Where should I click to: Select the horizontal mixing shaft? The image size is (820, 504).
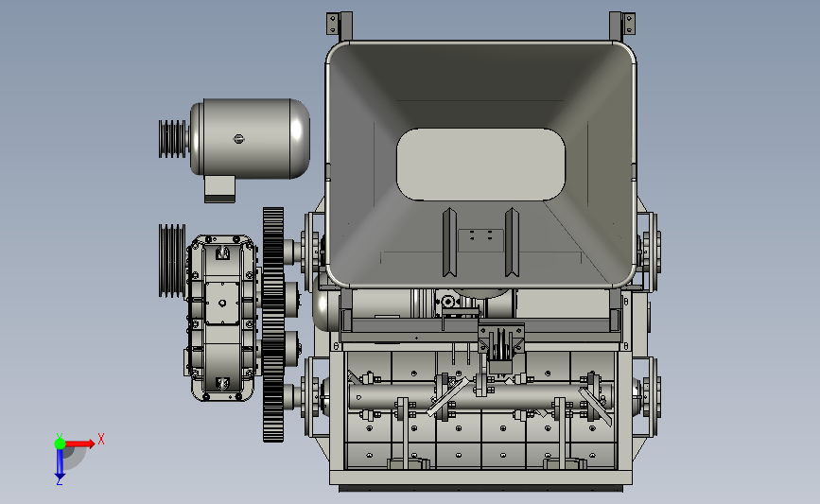[x=480, y=397]
